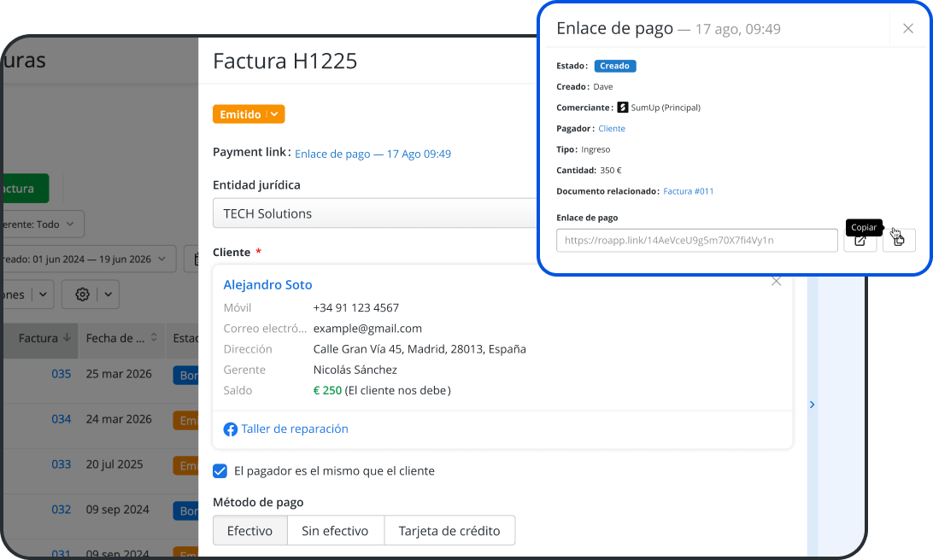Viewport: 933px width, 560px height.
Task: Click address Calle Gran Vía 45, Madrid
Action: (x=420, y=349)
